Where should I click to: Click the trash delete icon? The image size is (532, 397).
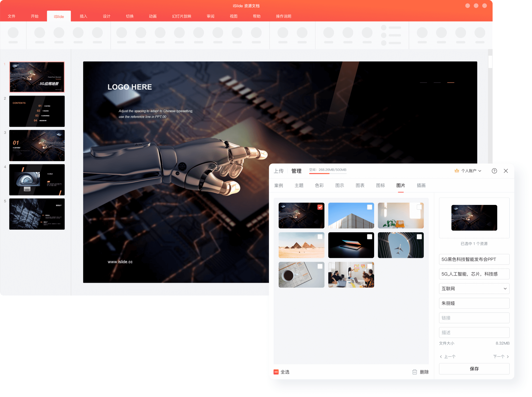click(x=415, y=372)
